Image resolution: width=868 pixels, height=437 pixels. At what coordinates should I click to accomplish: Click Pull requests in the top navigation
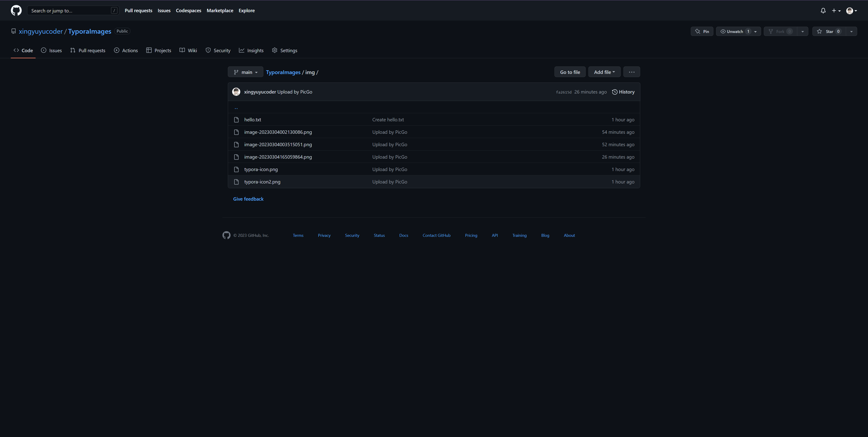tap(139, 10)
